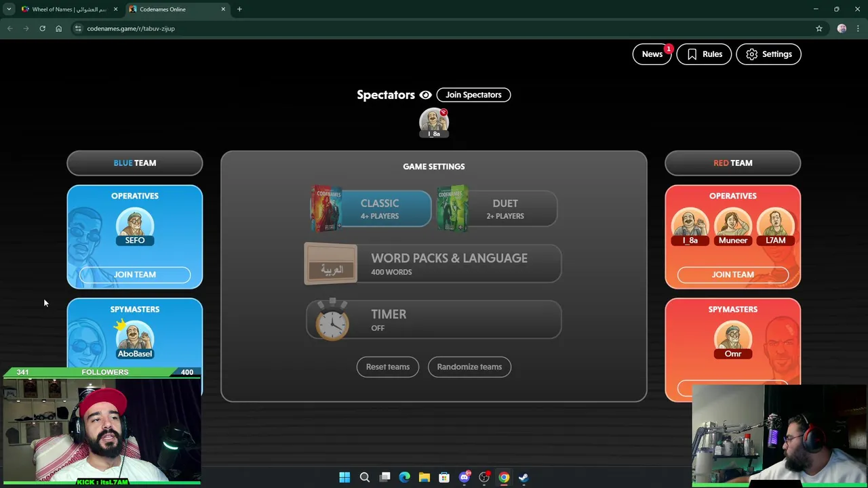This screenshot has height=488, width=868.
Task: Join the red team operatives
Action: click(733, 274)
